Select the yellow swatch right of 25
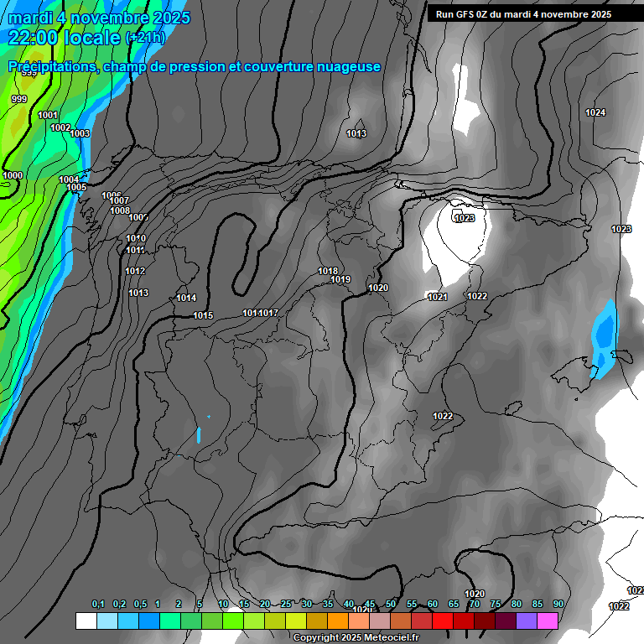Viewport: 644px width, 644px height. (x=295, y=621)
